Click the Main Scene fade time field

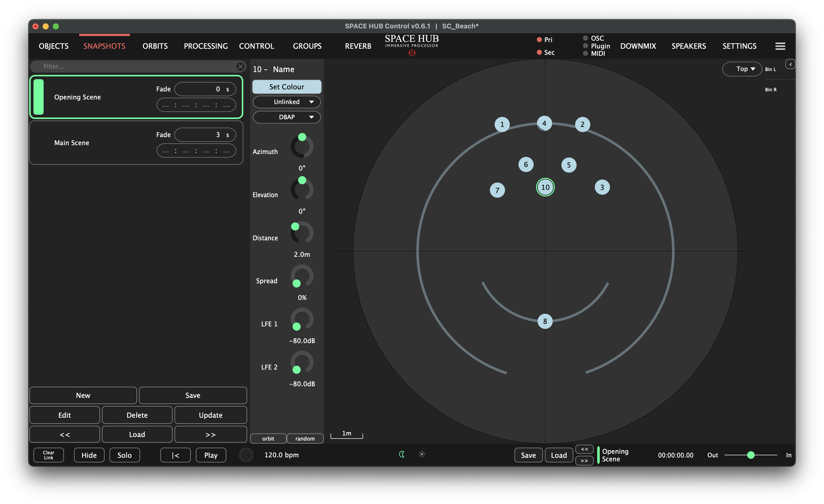(x=205, y=135)
